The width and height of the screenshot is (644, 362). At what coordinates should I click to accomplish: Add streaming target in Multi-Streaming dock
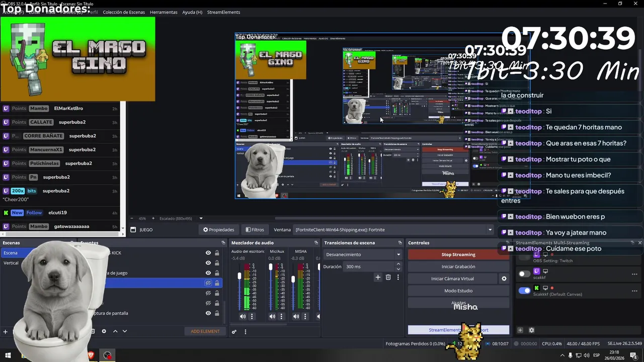[x=520, y=330]
